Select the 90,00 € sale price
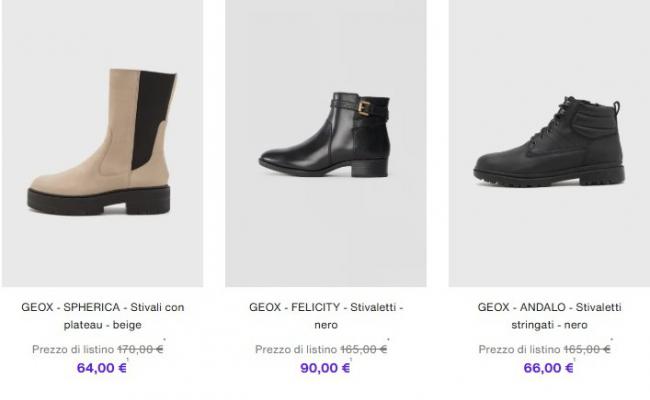Viewport: 650px width, 400px height. pos(326,368)
